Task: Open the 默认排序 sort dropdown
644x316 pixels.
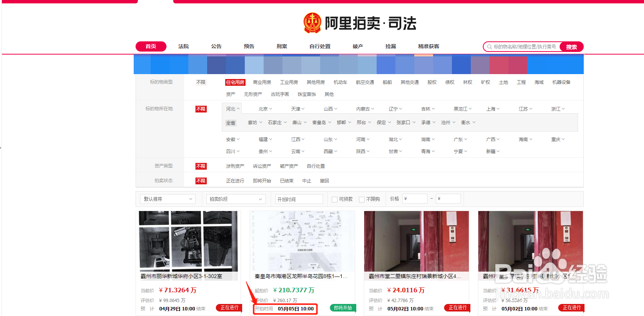Action: [168, 199]
